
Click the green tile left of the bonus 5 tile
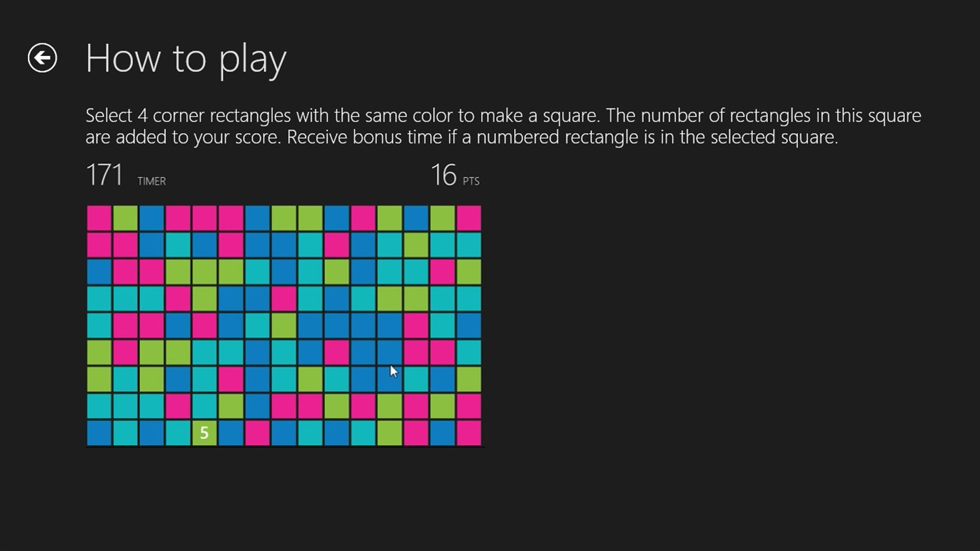tap(177, 433)
